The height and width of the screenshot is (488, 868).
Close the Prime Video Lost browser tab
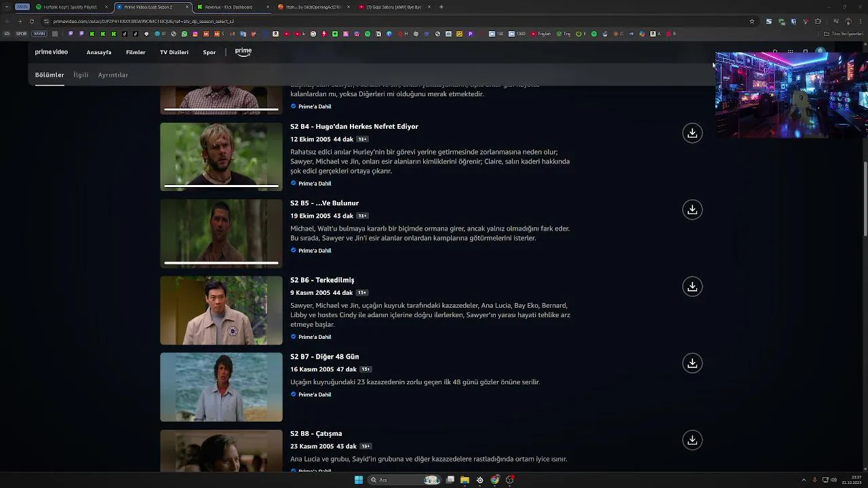[186, 7]
